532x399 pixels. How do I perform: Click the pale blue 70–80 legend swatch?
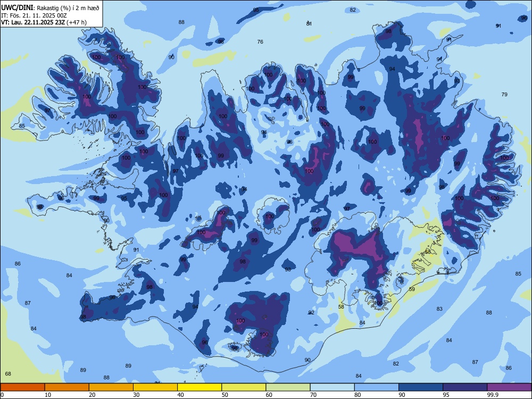point(332,387)
